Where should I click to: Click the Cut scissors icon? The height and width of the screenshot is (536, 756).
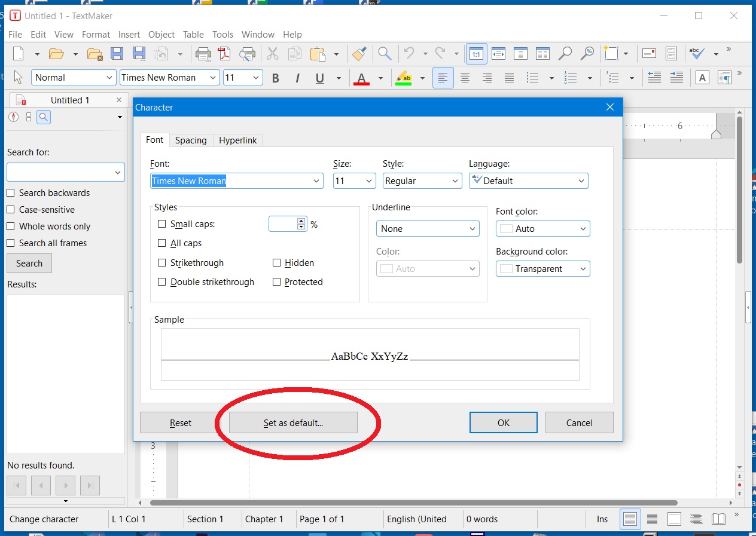coord(273,54)
